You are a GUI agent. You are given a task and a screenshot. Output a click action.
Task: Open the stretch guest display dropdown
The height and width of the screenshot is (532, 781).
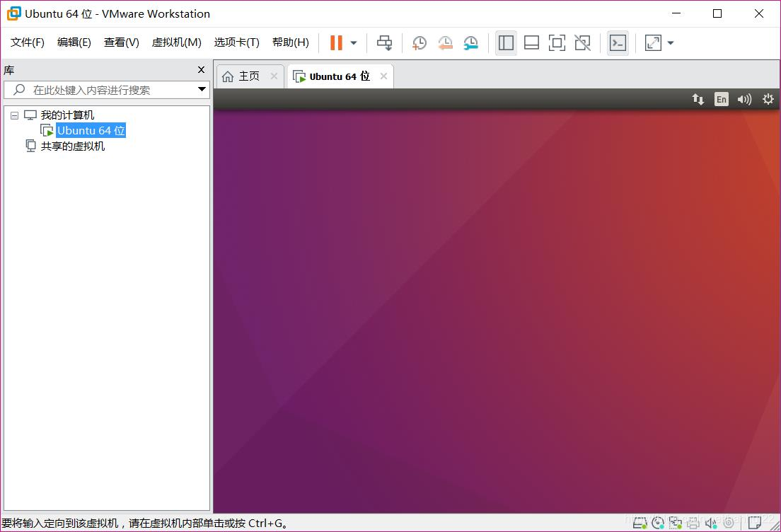(671, 42)
